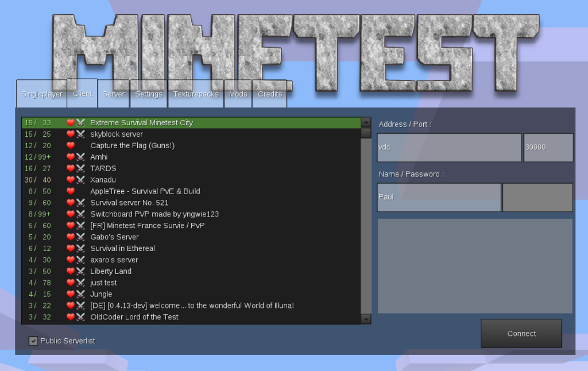Viewport: 588px width, 371px height.
Task: Click the heart icon next to Jungle server
Action: (x=71, y=294)
